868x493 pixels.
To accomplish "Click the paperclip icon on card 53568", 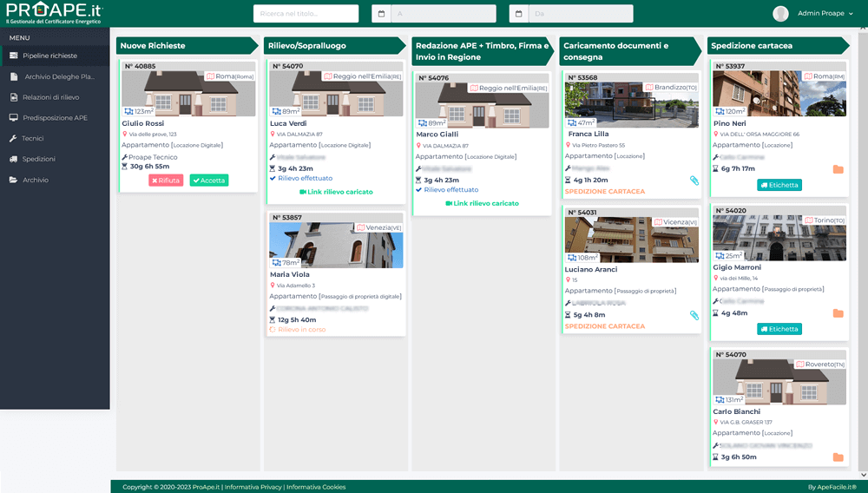I will pyautogui.click(x=694, y=181).
